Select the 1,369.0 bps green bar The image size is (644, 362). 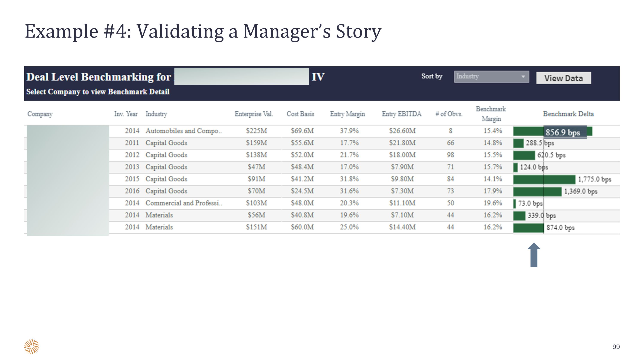click(537, 192)
